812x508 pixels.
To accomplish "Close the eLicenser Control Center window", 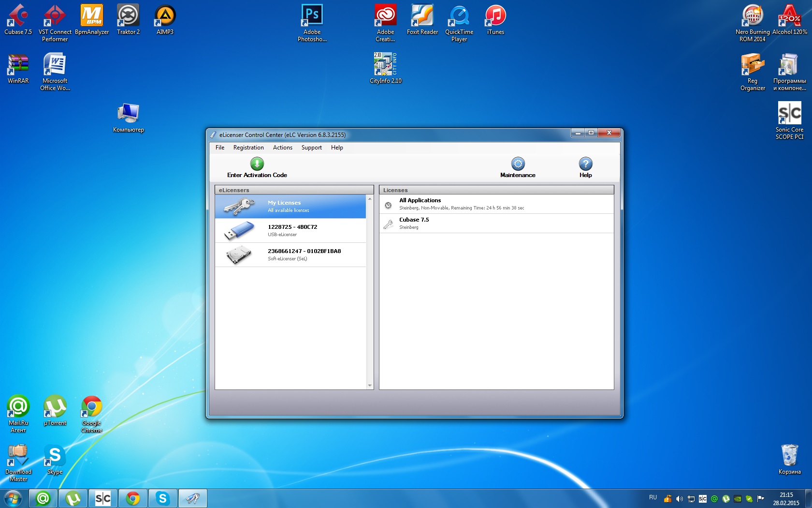I will 609,133.
